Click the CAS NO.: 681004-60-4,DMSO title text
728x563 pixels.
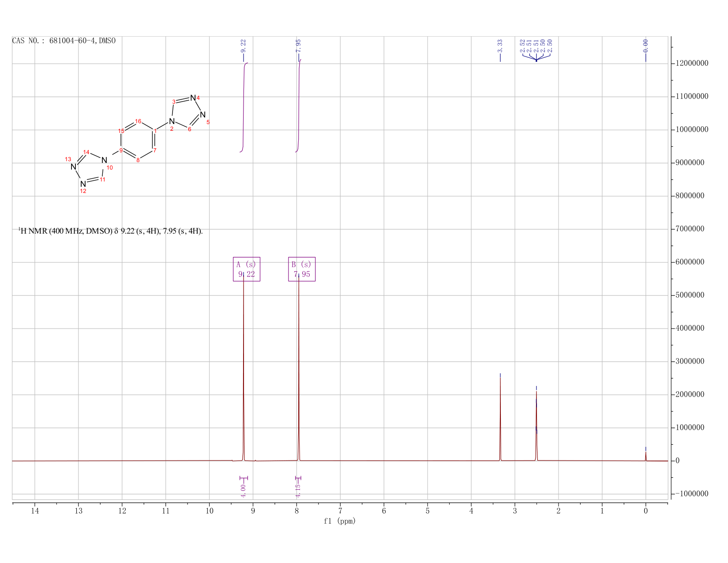click(64, 41)
